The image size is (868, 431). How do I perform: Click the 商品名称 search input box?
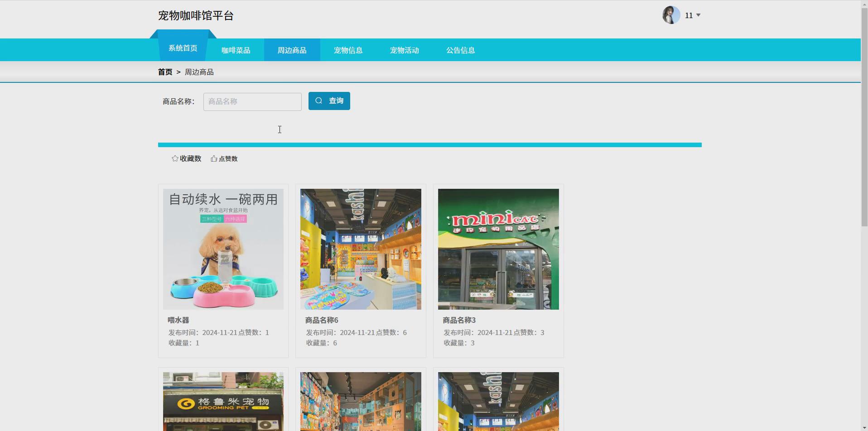(x=252, y=101)
